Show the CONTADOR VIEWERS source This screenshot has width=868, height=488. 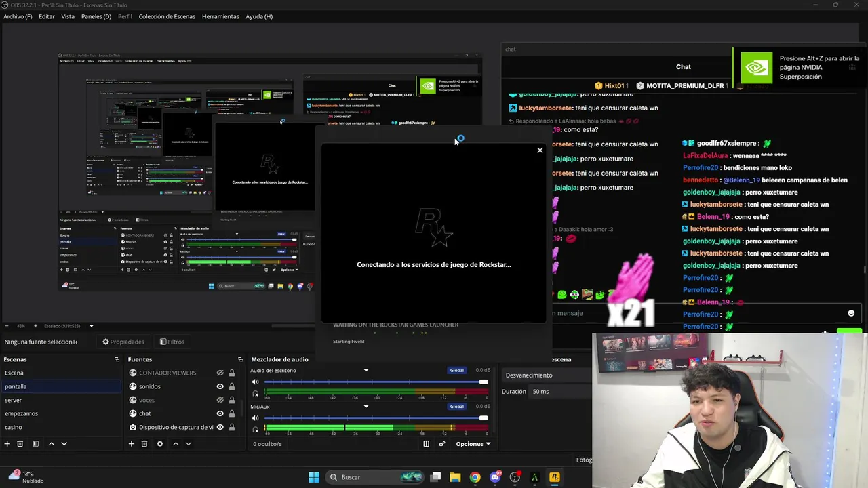click(x=220, y=373)
